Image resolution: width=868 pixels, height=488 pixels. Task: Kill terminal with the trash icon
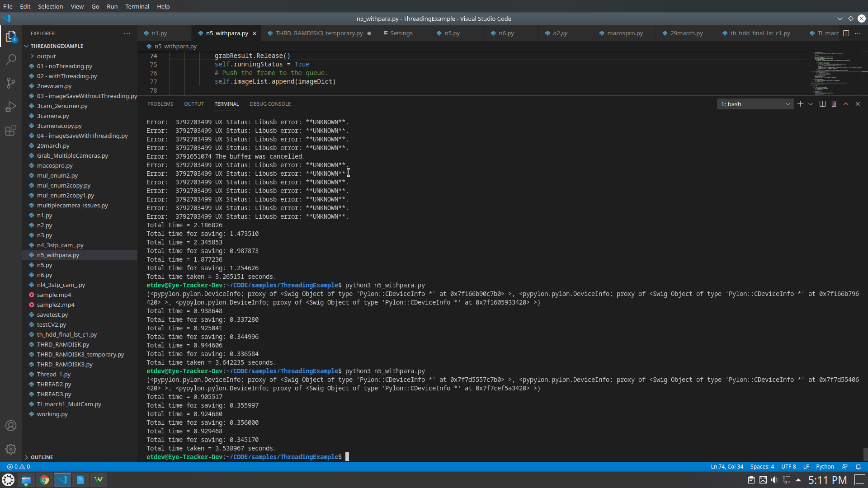[834, 104]
